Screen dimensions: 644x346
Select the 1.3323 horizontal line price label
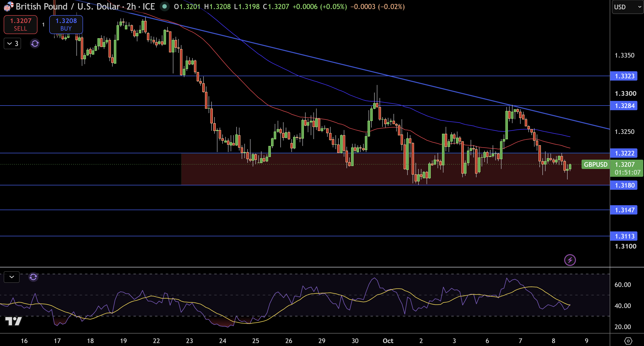point(623,76)
